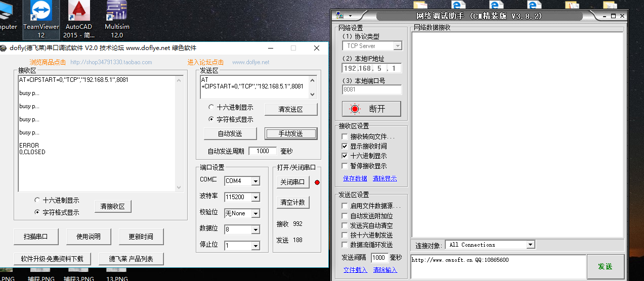Image resolution: width=644 pixels, height=281 pixels.
Task: Click the 使用说明 button
Action: 89,236
